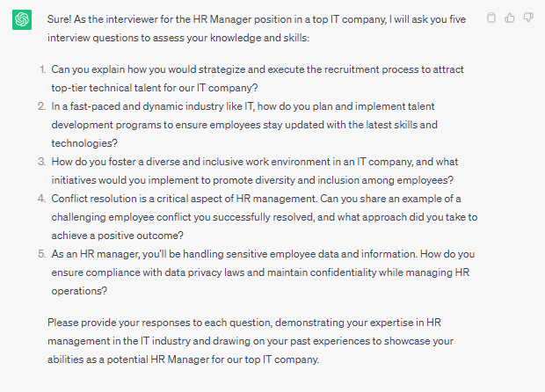Click the closing line 'abilities as a potential HR Manager'
The image size is (545, 392).
tap(183, 359)
